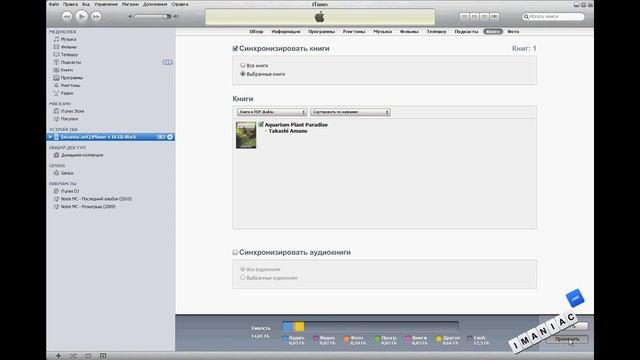Open the Правка menu
Screen dimensions: 640x360
(70, 4)
